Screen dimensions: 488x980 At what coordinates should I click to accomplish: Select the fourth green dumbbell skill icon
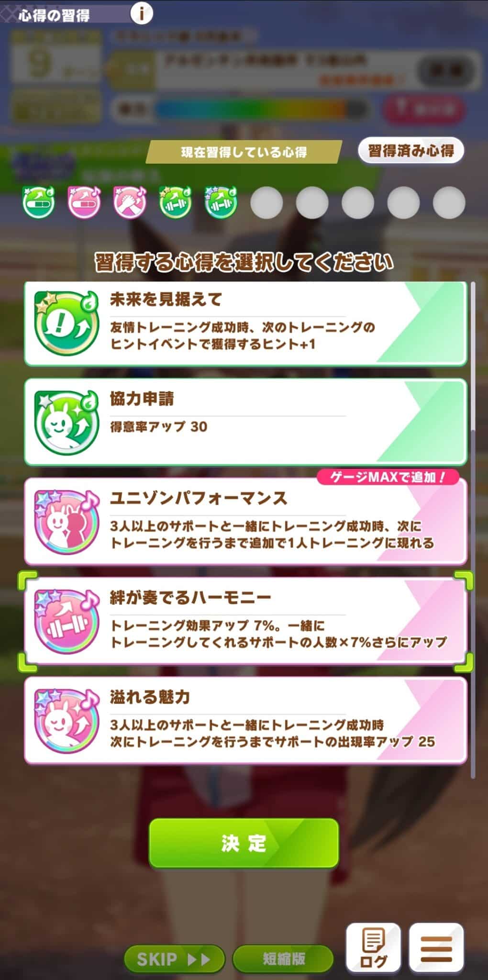[x=175, y=202]
